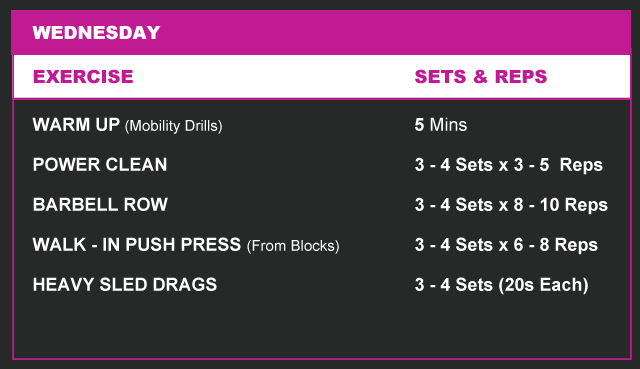Click the WEDNESDAY header title
This screenshot has width=640, height=369.
(x=96, y=33)
